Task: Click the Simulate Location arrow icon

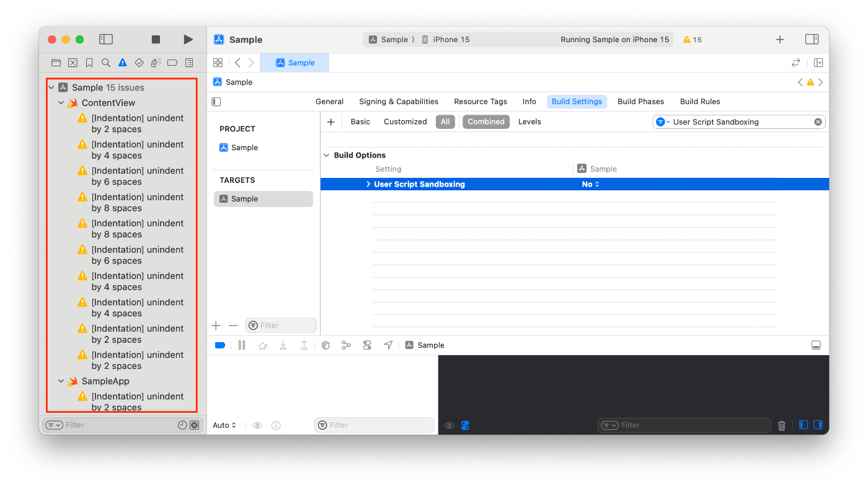Action: (388, 345)
